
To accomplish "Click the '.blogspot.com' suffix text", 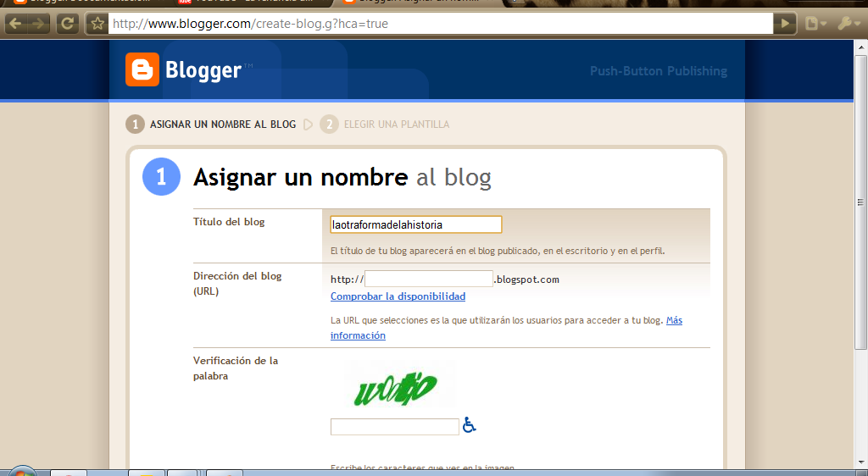I will tap(526, 280).
